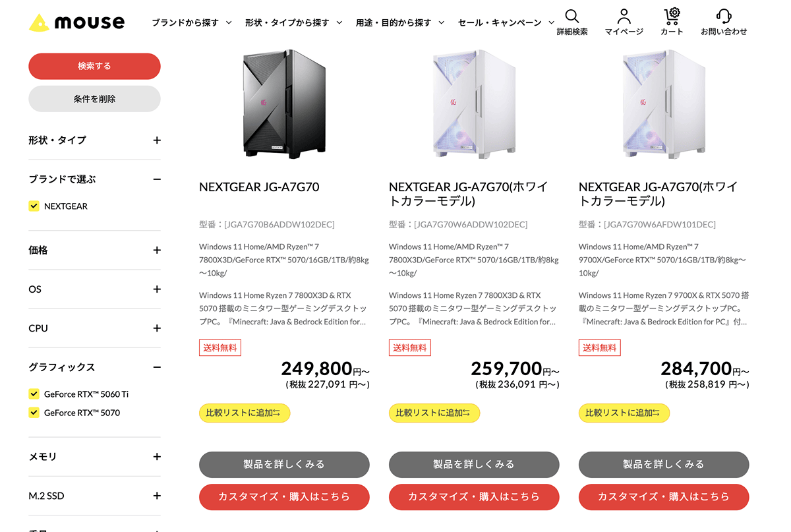The image size is (791, 532).
Task: Expand the メモリ filter plus icon
Action: pos(157,457)
